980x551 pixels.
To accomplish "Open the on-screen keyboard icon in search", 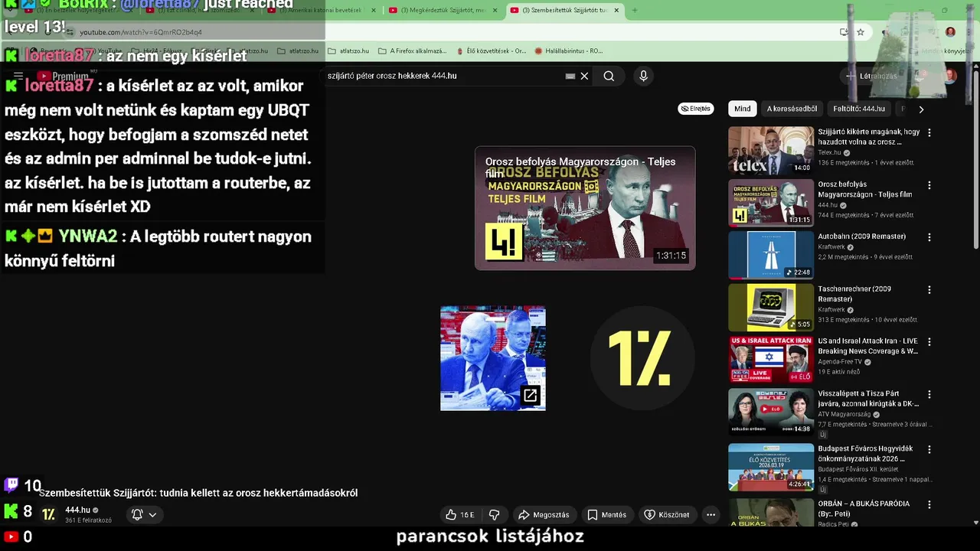I will [x=570, y=76].
